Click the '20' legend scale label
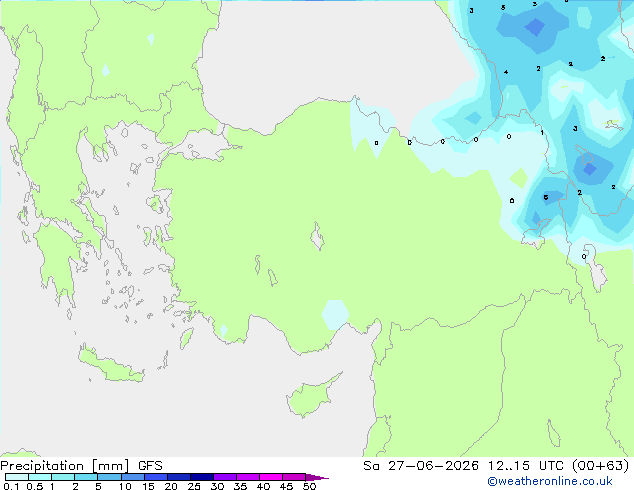Viewport: 634px width, 490px height. click(x=171, y=486)
